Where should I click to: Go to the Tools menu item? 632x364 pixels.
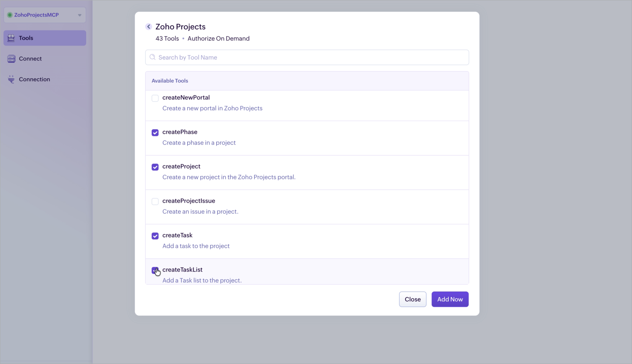coord(26,38)
